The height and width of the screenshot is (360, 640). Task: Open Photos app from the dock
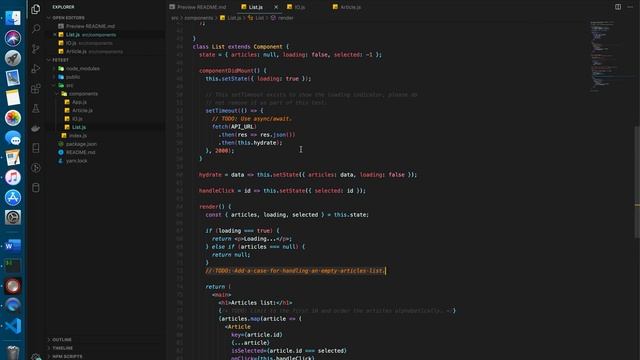(13, 118)
